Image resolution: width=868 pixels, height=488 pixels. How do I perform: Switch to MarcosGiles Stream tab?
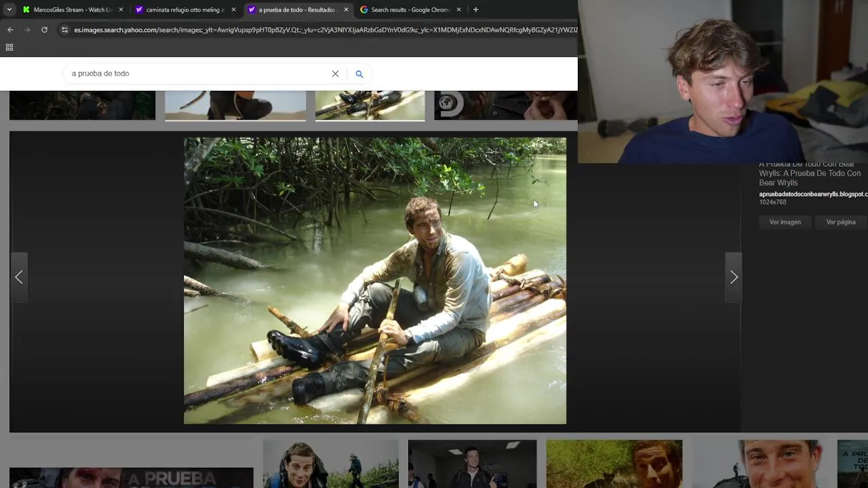73,9
